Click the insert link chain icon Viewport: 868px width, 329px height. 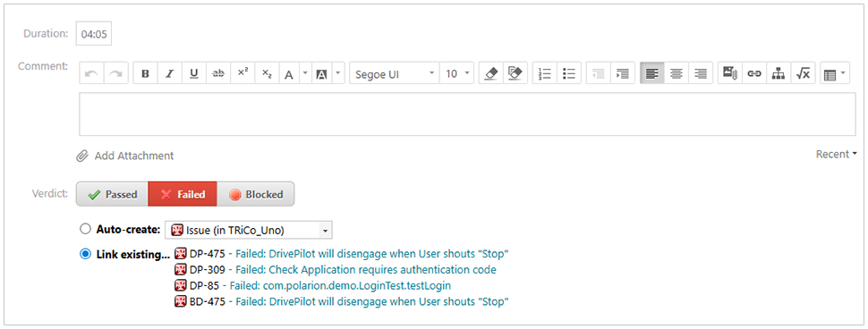[754, 73]
